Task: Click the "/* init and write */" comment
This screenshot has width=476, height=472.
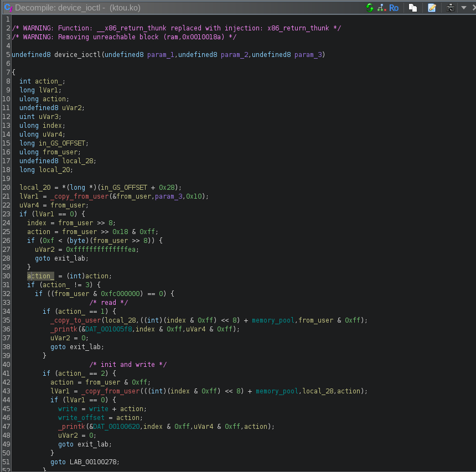Action: pyautogui.click(x=128, y=365)
